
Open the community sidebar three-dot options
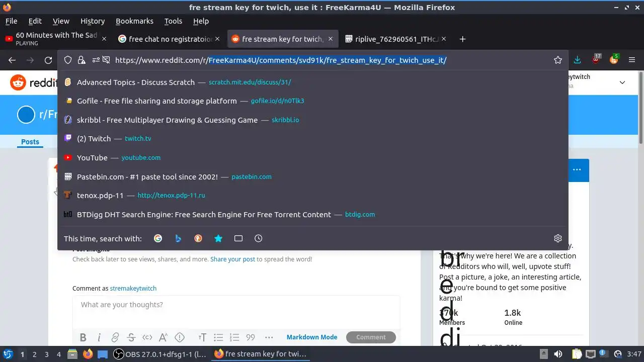(x=577, y=169)
